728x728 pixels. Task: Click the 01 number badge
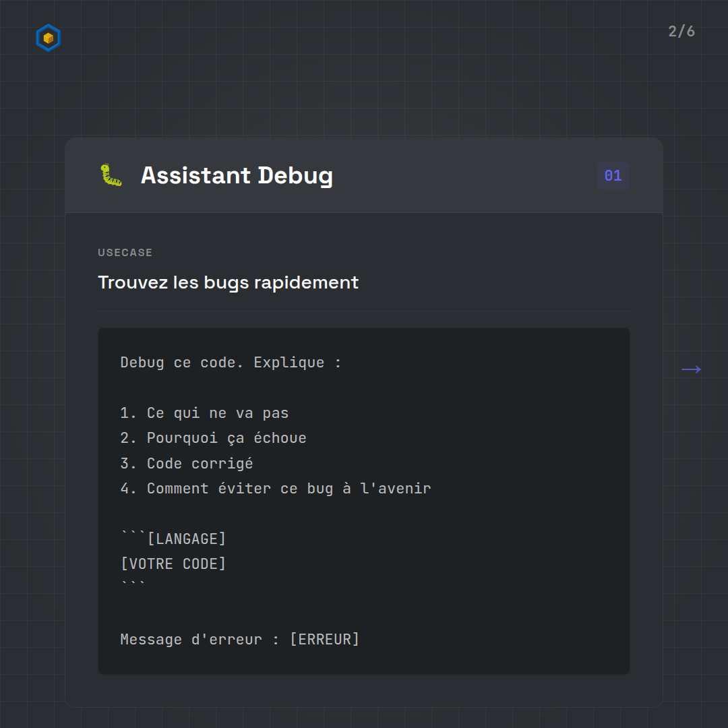[613, 176]
